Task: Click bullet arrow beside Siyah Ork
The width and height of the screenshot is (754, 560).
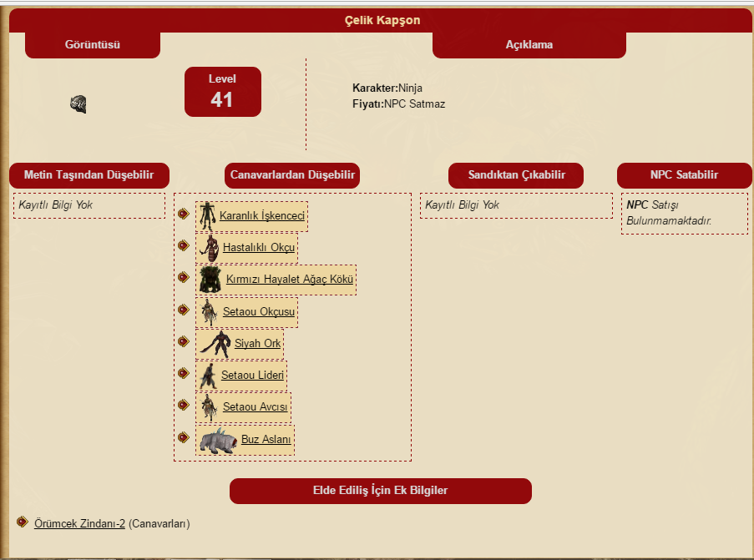Action: (183, 341)
